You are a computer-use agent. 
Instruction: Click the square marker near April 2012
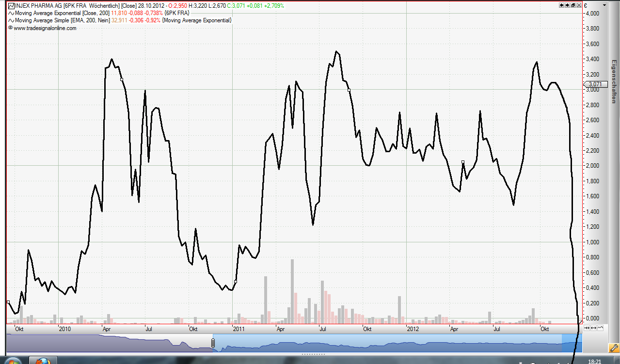pos(462,162)
